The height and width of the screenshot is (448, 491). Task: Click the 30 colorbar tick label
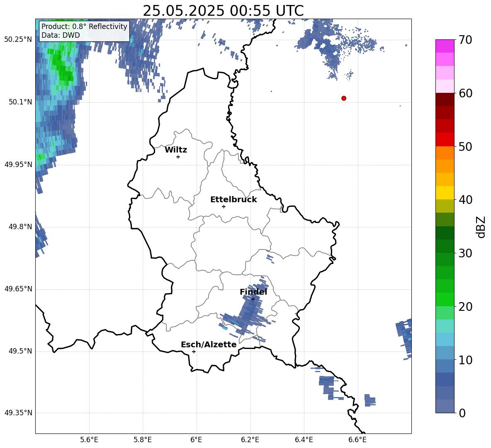[x=465, y=253]
